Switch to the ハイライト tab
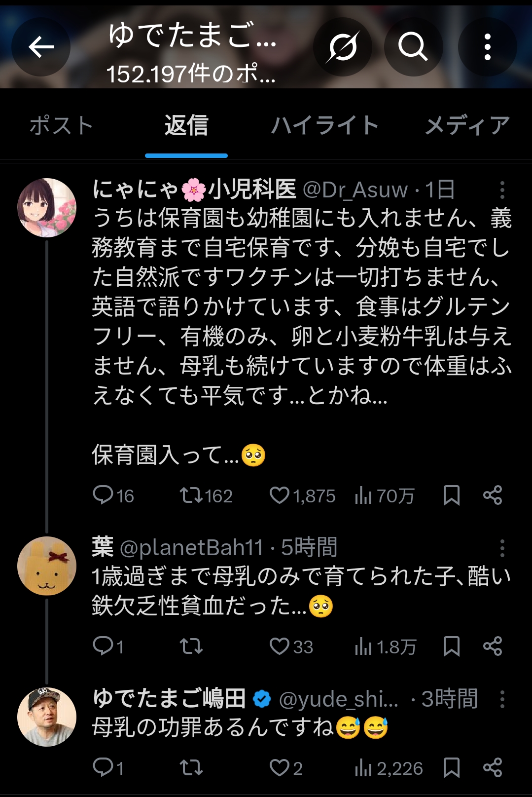 (324, 125)
